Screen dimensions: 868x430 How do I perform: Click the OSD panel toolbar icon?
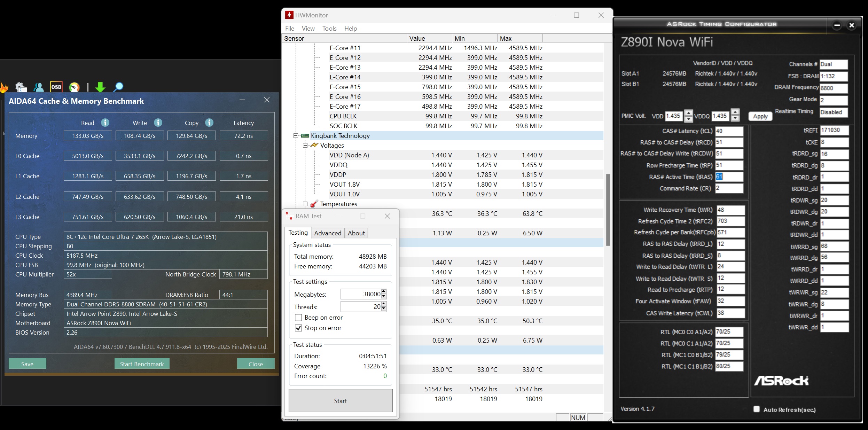coord(56,87)
